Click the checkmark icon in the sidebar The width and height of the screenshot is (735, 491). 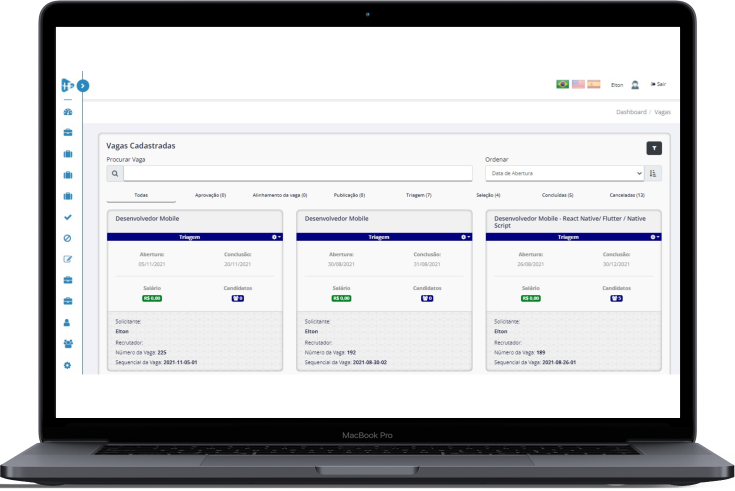(67, 216)
